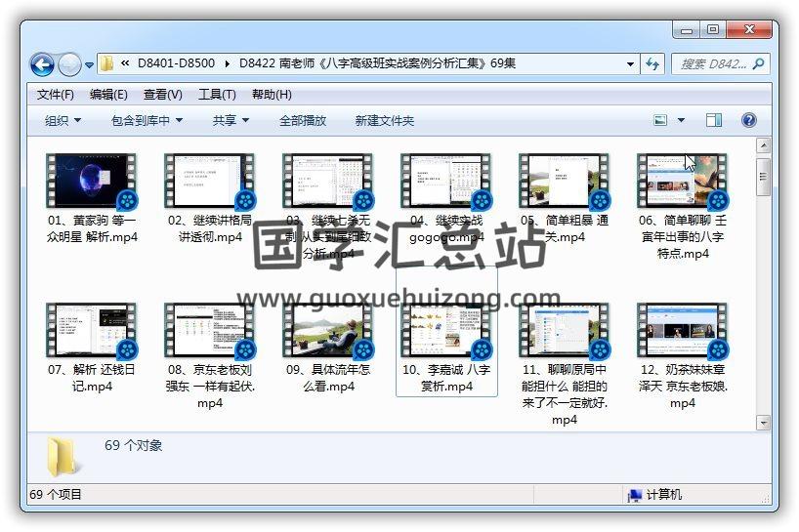This screenshot has height=532, width=799.
Task: Open the help question mark icon
Action: pos(749,121)
